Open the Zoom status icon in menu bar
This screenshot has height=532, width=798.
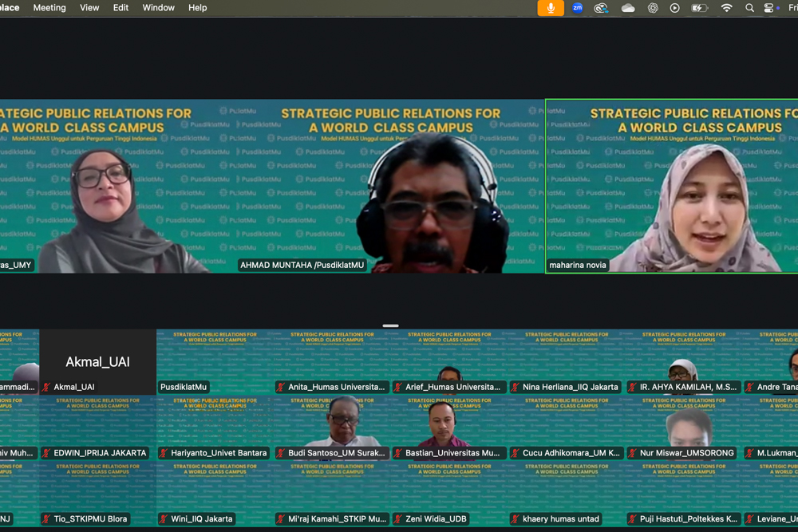pos(578,8)
